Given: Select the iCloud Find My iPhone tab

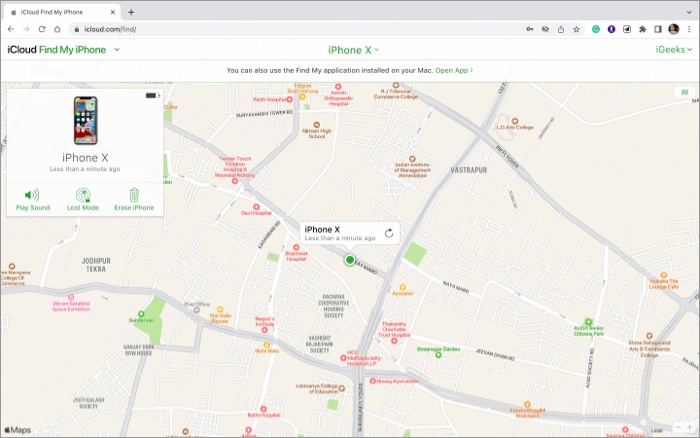Looking at the screenshot, I should [x=62, y=11].
